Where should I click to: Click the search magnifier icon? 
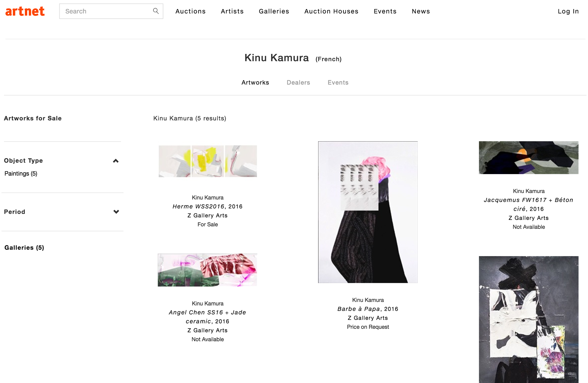coord(156,11)
